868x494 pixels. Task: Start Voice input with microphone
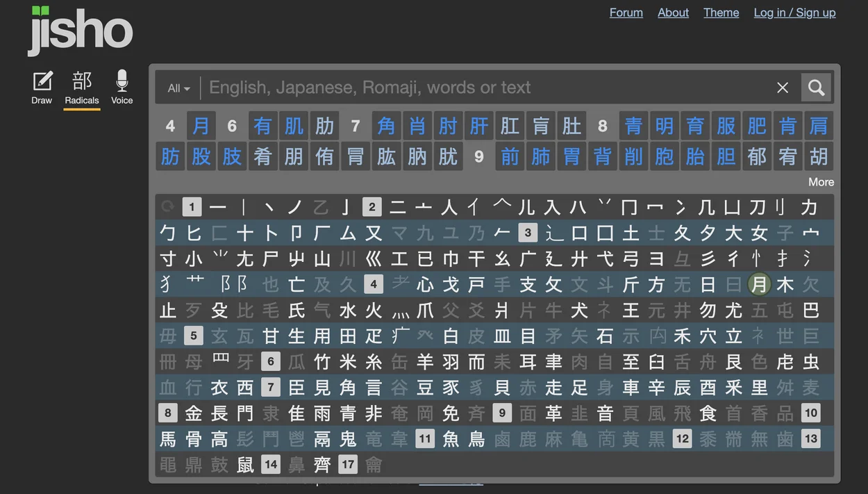pyautogui.click(x=122, y=88)
